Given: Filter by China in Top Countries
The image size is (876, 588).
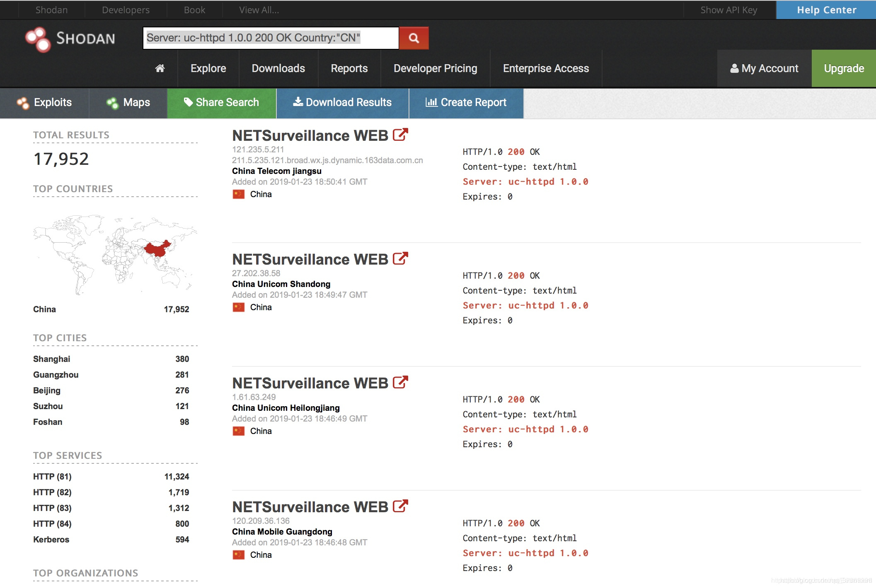Looking at the screenshot, I should [x=44, y=309].
